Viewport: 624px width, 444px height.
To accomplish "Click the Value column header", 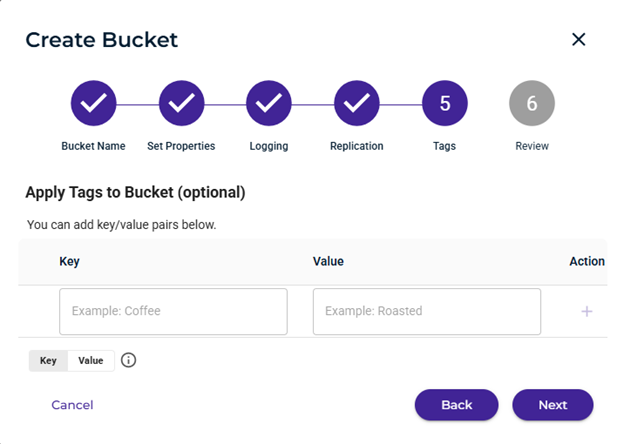I will [328, 261].
